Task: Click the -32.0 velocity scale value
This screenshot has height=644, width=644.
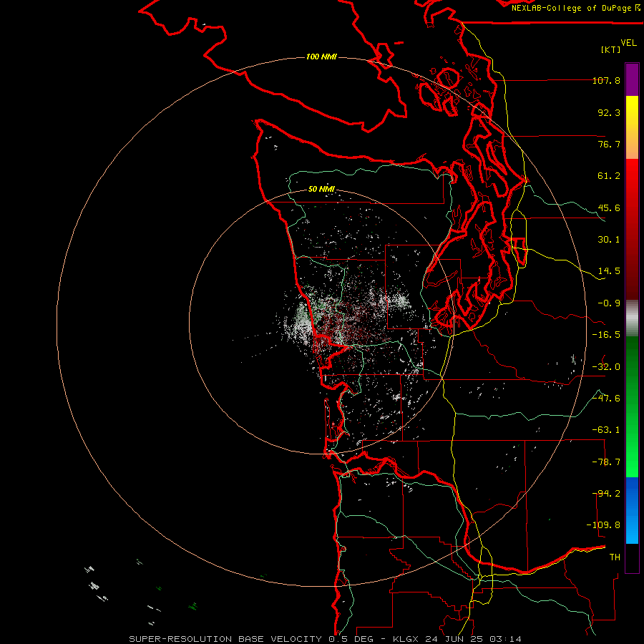Action: pos(606,367)
